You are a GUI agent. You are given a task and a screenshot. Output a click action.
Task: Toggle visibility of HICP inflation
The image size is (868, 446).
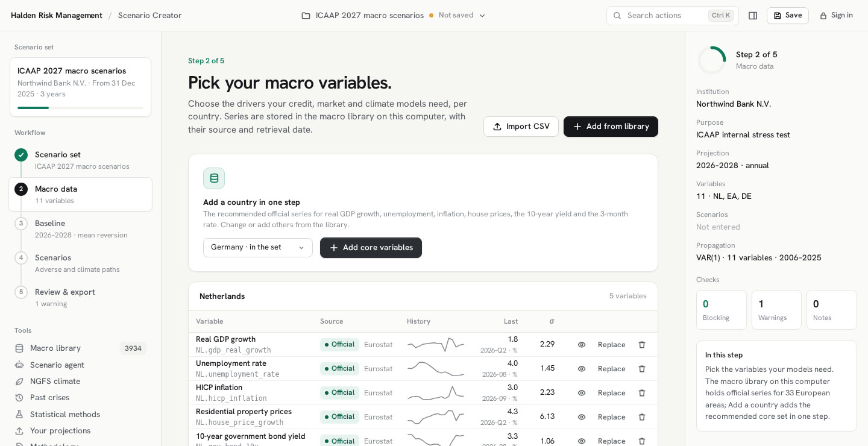[x=582, y=393]
